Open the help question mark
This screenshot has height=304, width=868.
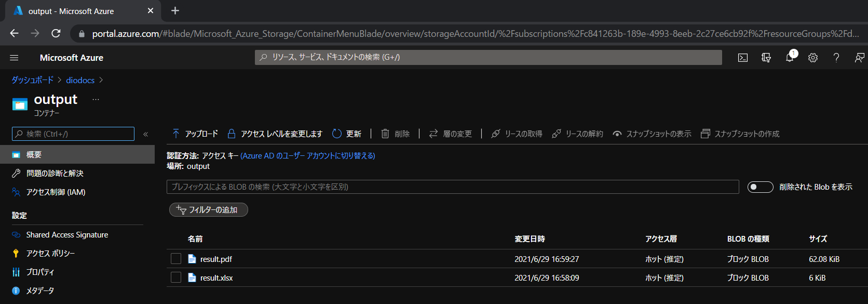(836, 58)
